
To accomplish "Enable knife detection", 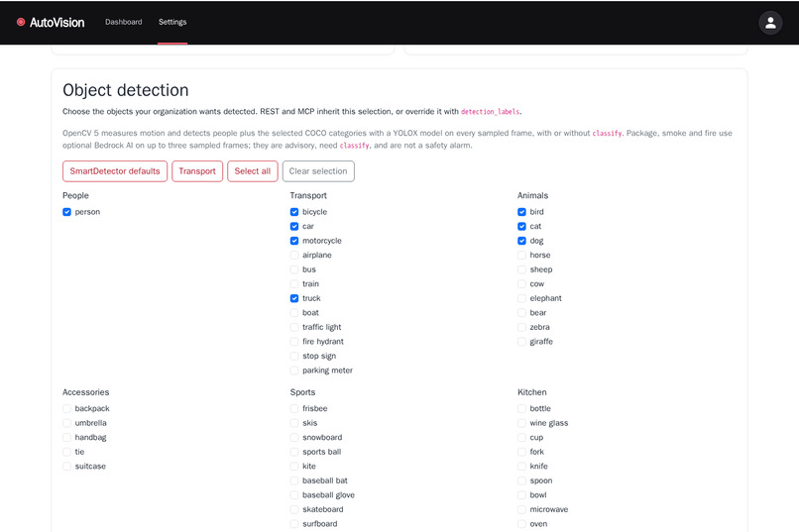I will (521, 467).
